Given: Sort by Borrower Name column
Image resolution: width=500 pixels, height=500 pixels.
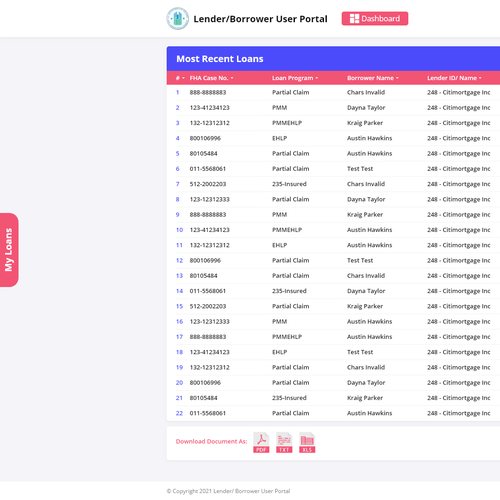Looking at the screenshot, I should tap(373, 78).
